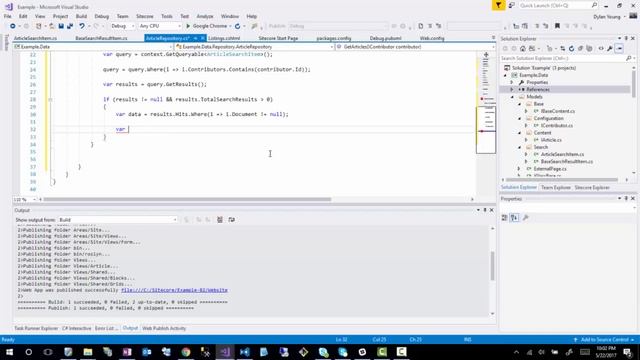Screen dimensions: 640x360
Task: Open File Explorer from the taskbar
Action: click(88, 352)
